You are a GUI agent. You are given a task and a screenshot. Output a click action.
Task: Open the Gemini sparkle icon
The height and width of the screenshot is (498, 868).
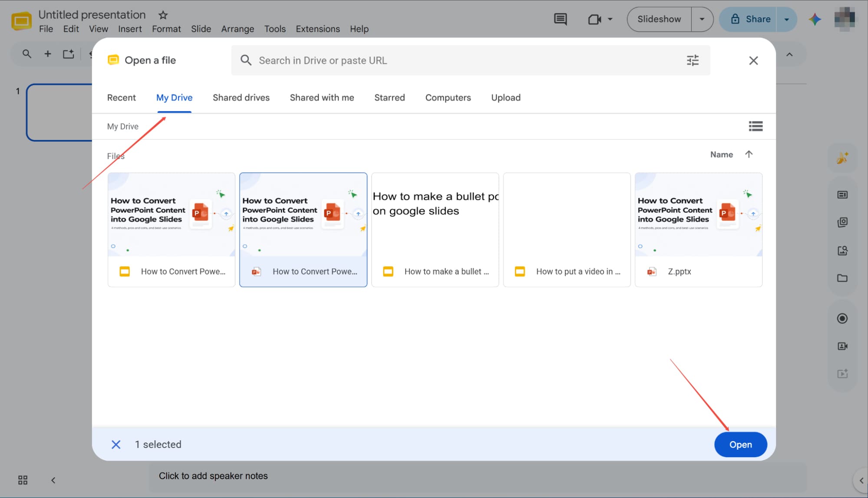tap(815, 19)
